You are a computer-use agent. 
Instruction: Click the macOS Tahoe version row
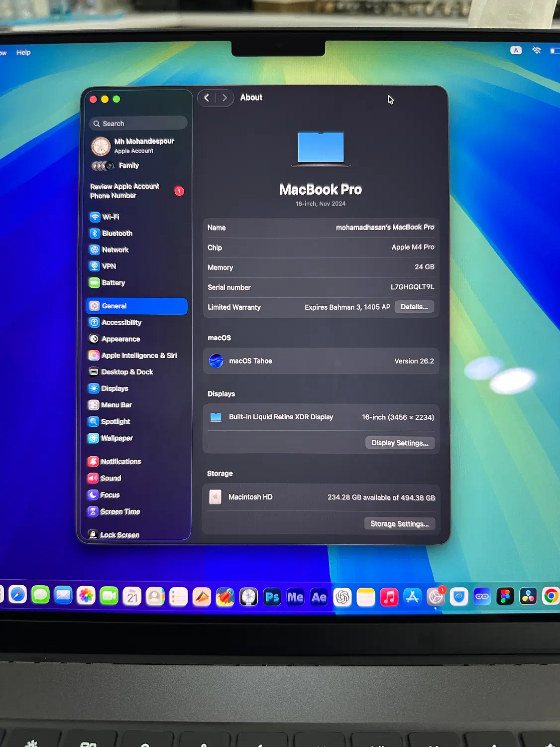321,361
